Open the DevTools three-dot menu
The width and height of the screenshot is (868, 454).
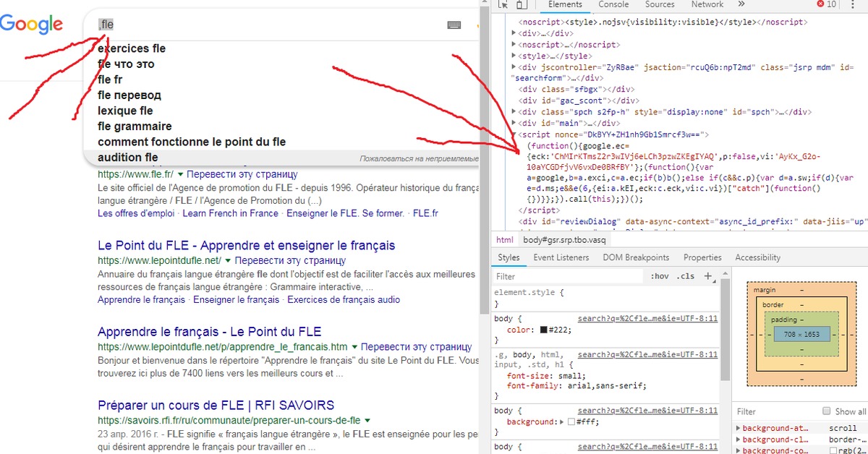854,4
